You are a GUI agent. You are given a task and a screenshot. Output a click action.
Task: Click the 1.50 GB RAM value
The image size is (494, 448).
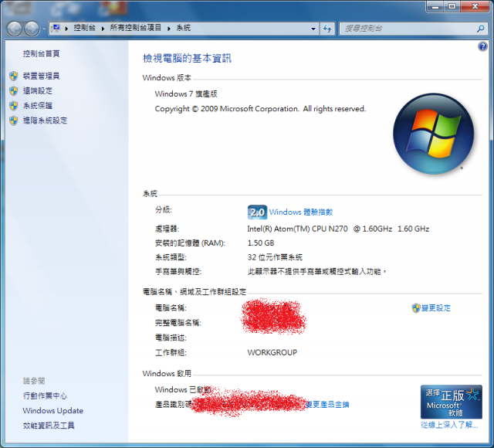(x=261, y=243)
